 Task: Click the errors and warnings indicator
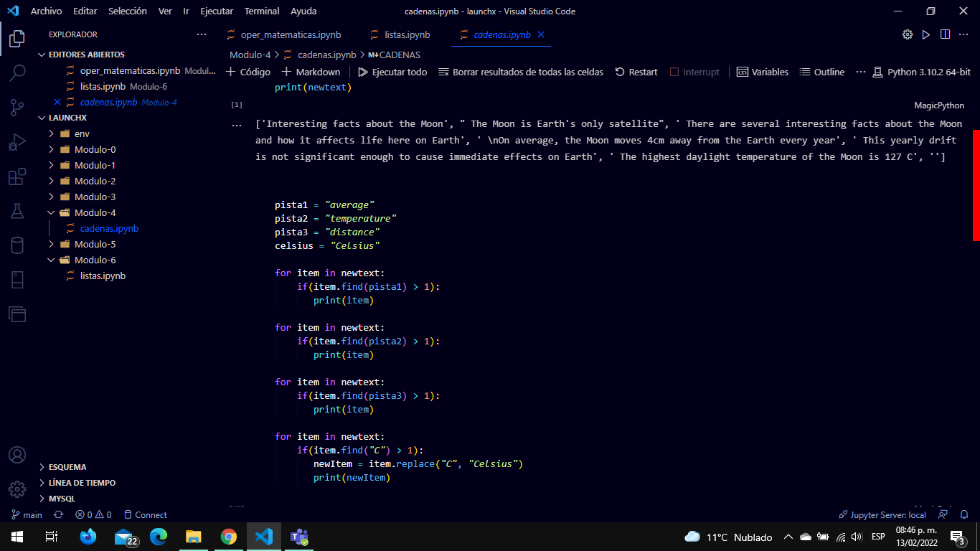(93, 514)
